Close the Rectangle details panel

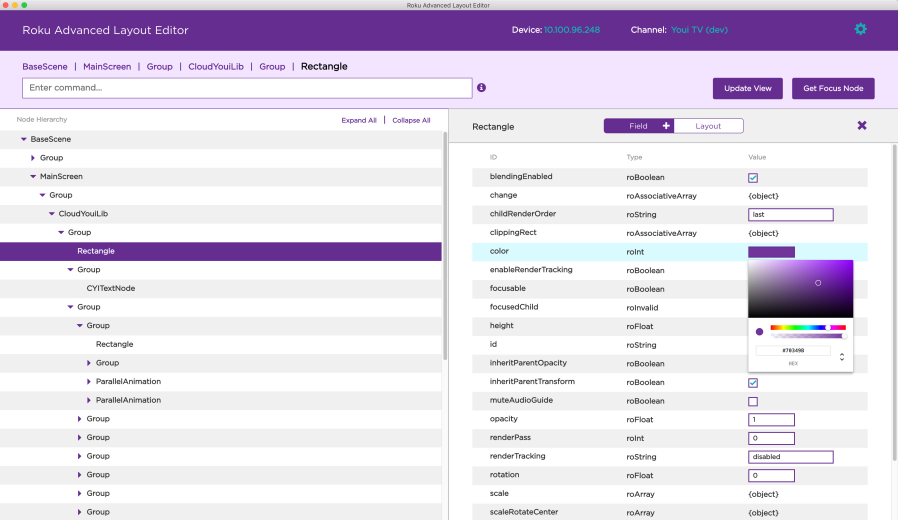coord(862,125)
